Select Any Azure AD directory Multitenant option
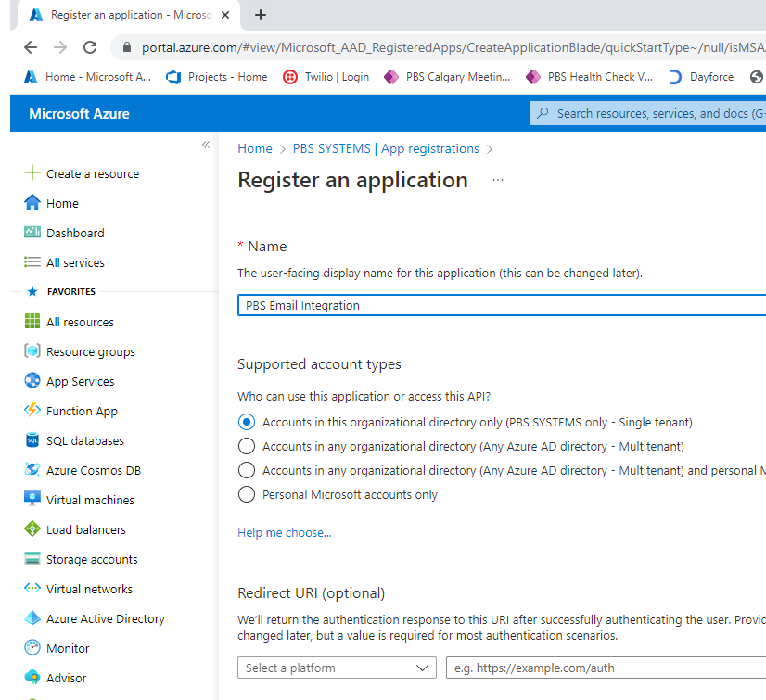766x700 pixels. [247, 446]
